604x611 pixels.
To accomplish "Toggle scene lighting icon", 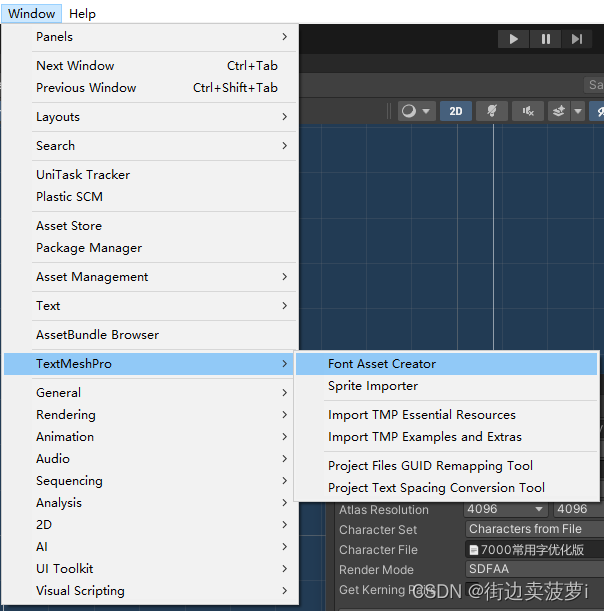I will pyautogui.click(x=492, y=111).
